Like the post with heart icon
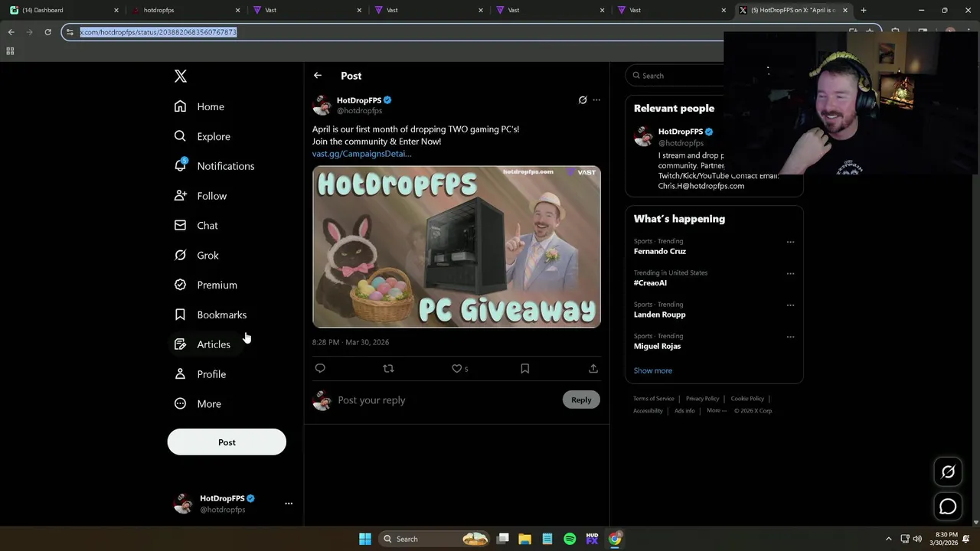Viewport: 980px width, 551px height. [457, 369]
